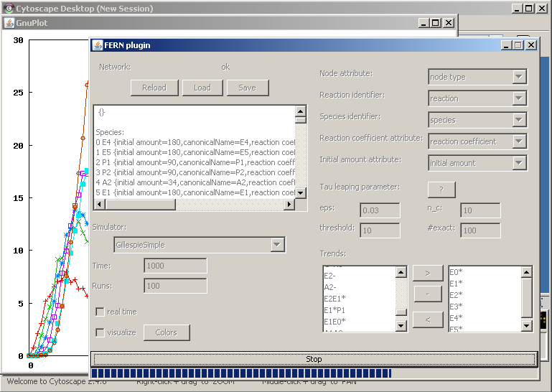
Task: Select E4* in the selected trends list
Action: (x=485, y=317)
